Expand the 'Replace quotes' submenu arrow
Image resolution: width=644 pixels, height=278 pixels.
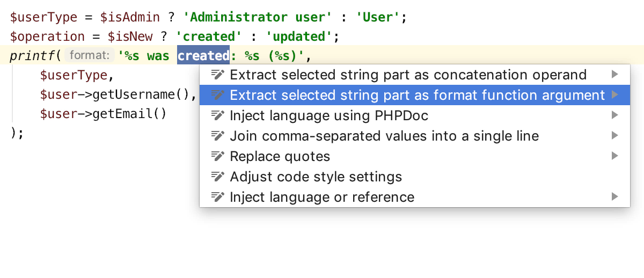(615, 156)
